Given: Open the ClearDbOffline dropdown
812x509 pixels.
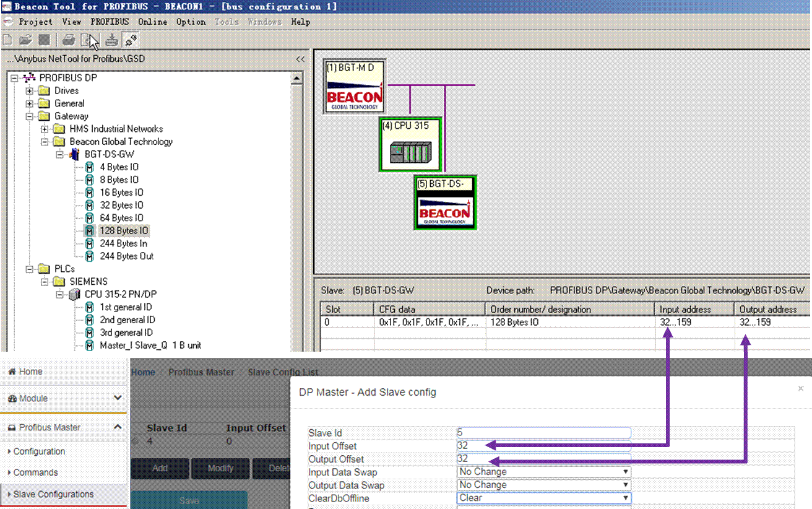Looking at the screenshot, I should [x=544, y=498].
